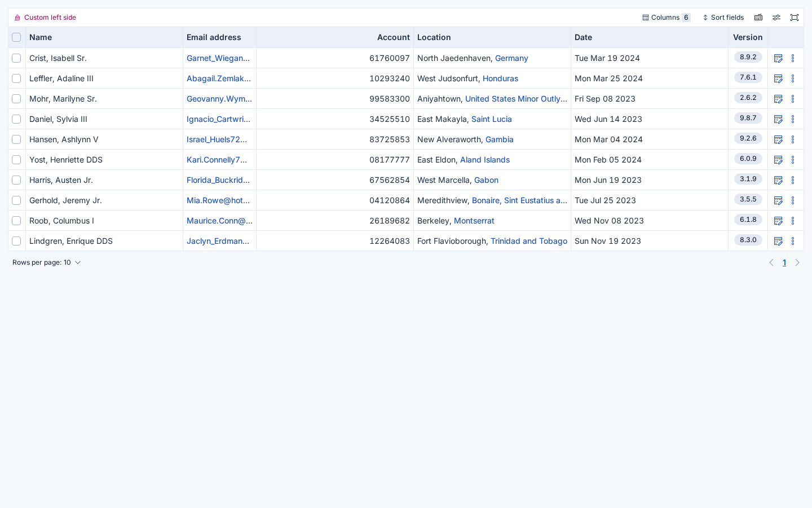Open the Aland Islands location link

click(485, 160)
